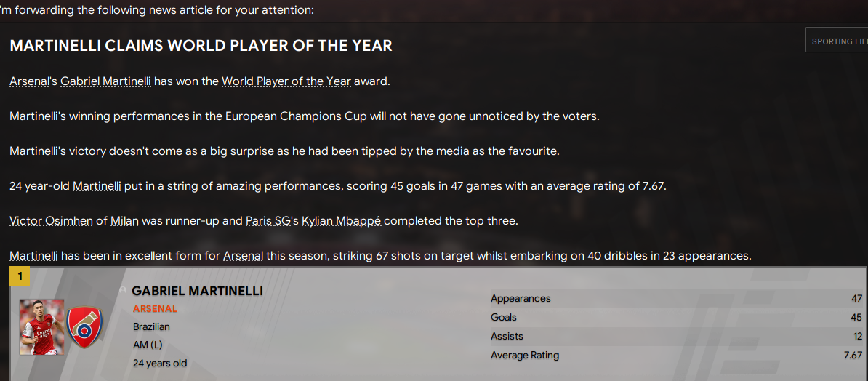
Task: Click Martinelli link in 24 year-old sentence
Action: [97, 186]
